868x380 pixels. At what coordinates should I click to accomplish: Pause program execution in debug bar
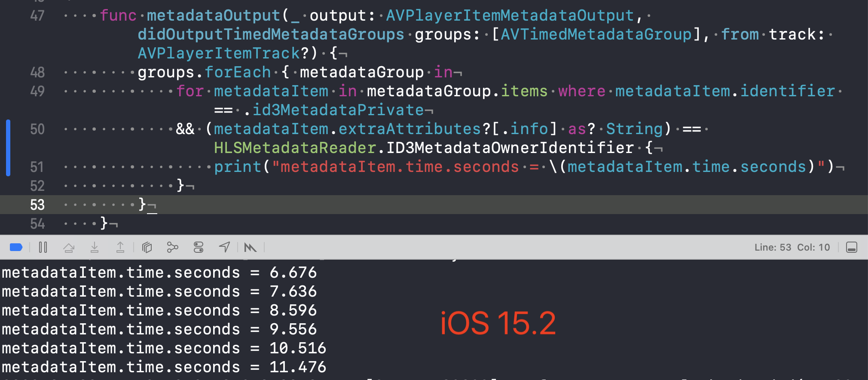43,247
